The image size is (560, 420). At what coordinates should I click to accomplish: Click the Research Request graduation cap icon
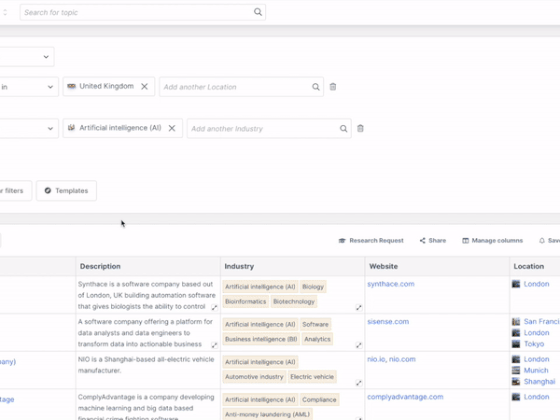[x=342, y=240]
